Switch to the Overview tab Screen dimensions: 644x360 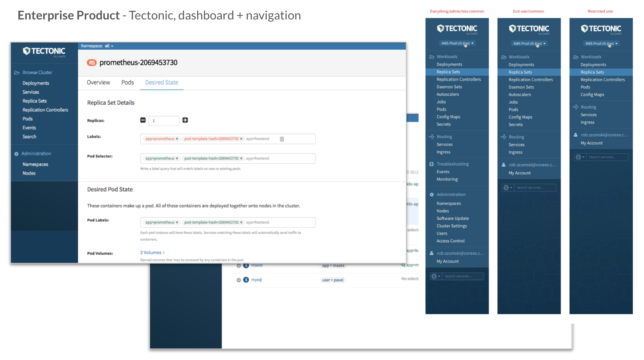98,83
